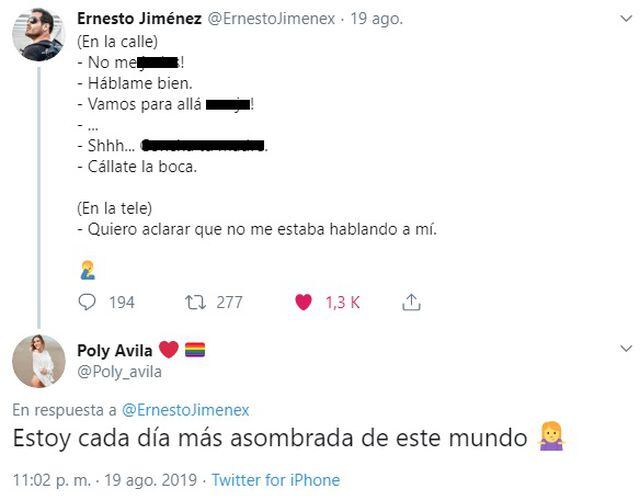The width and height of the screenshot is (640, 500).
Task: Click the 277 retweets count
Action: coord(229,302)
